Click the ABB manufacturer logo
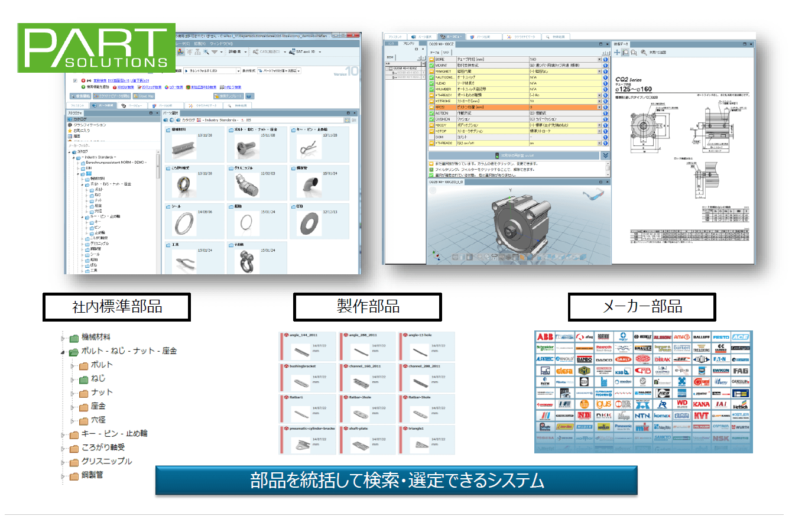This screenshot has height=532, width=792. pos(545,336)
